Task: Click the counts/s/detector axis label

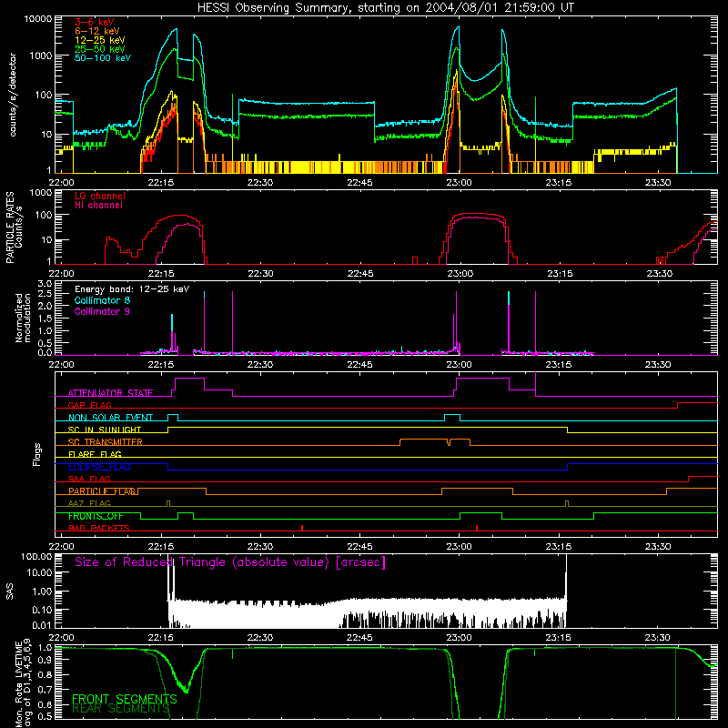Action: 13,95
